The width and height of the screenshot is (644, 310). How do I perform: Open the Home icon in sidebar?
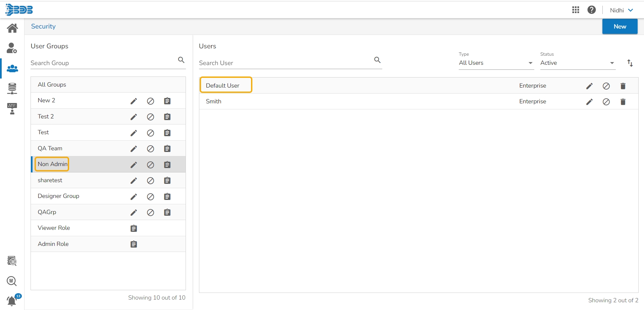[x=12, y=28]
